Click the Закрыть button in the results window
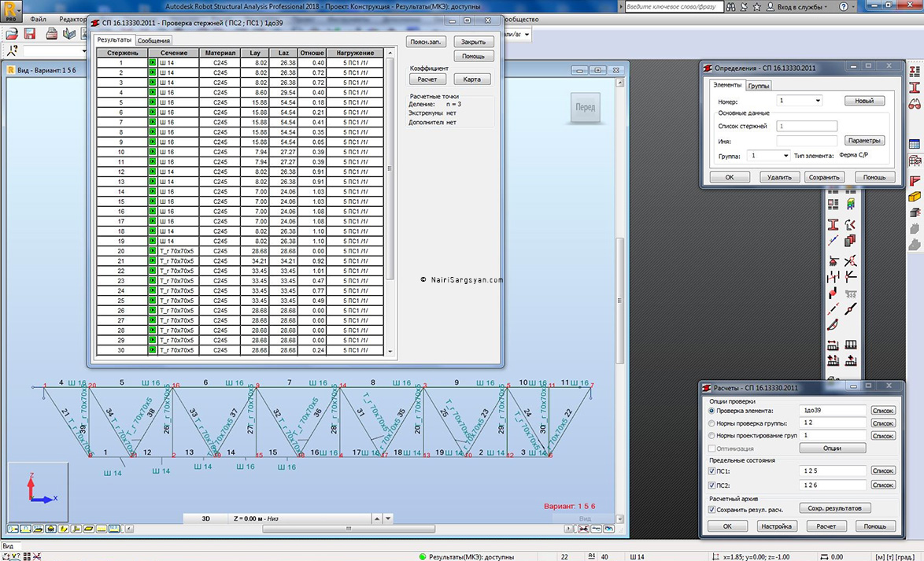Viewport: 924px width, 561px height. (x=473, y=42)
